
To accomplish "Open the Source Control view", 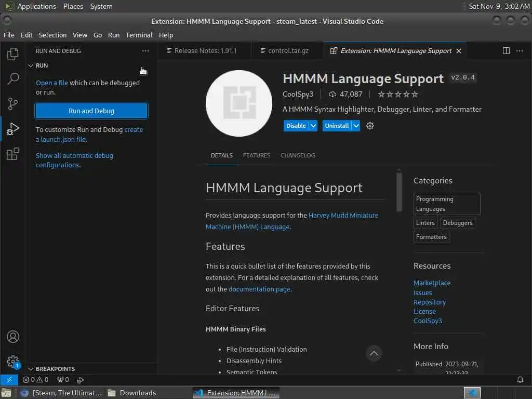I will 12,104.
